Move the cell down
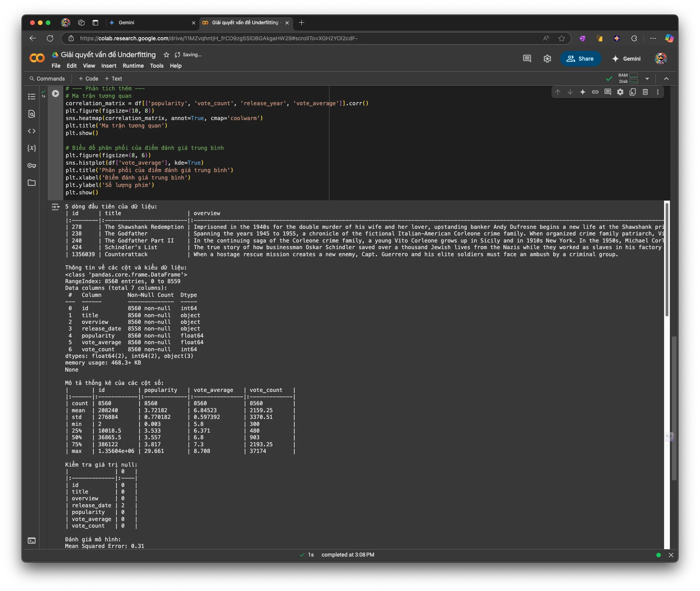Screen dimensions: 700x591 (x=570, y=92)
